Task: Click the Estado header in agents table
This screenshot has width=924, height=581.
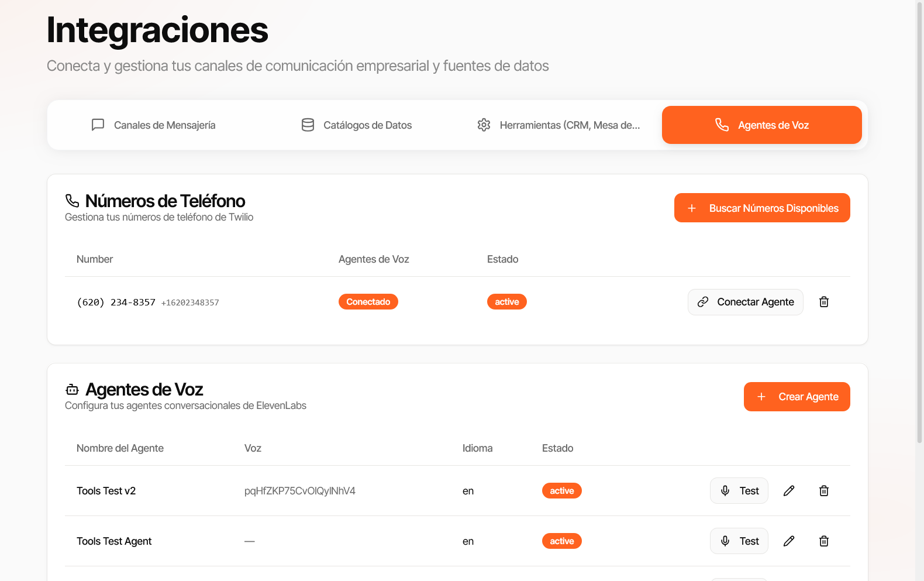Action: tap(558, 449)
